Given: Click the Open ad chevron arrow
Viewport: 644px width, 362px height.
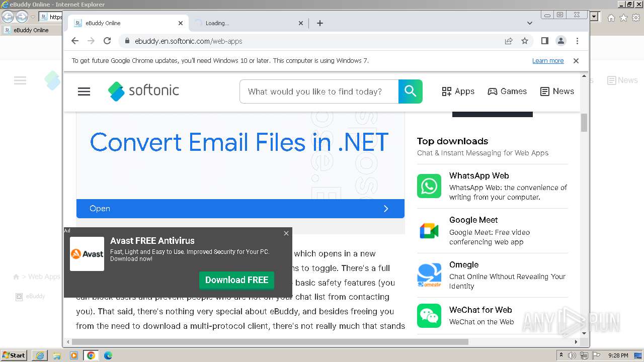Looking at the screenshot, I should pos(386,209).
